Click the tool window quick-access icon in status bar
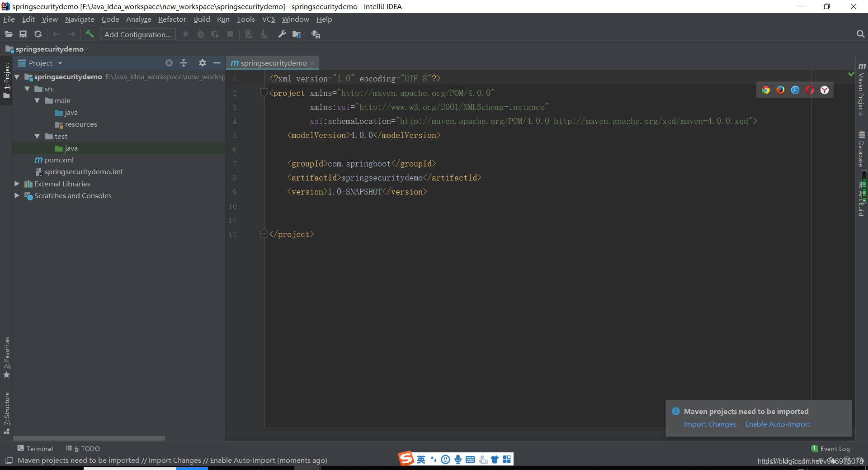Viewport: 868px width, 470px height. click(9, 461)
